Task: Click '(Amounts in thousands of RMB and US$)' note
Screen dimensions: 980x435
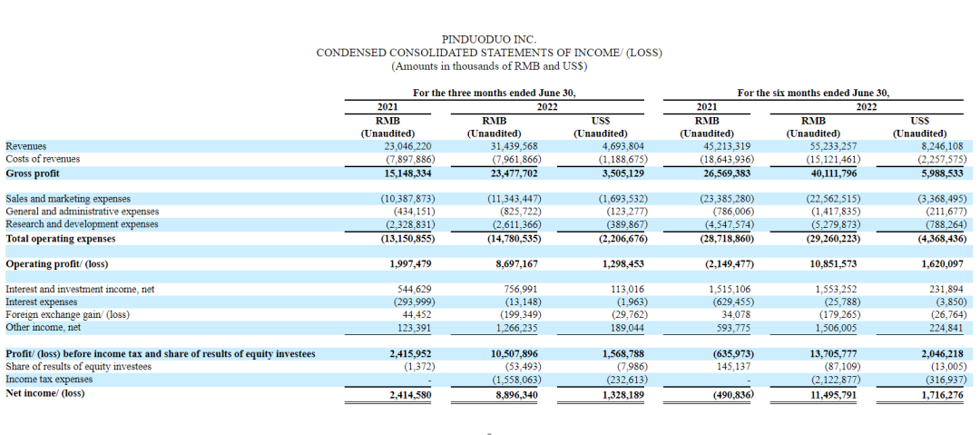Action: coord(489,65)
